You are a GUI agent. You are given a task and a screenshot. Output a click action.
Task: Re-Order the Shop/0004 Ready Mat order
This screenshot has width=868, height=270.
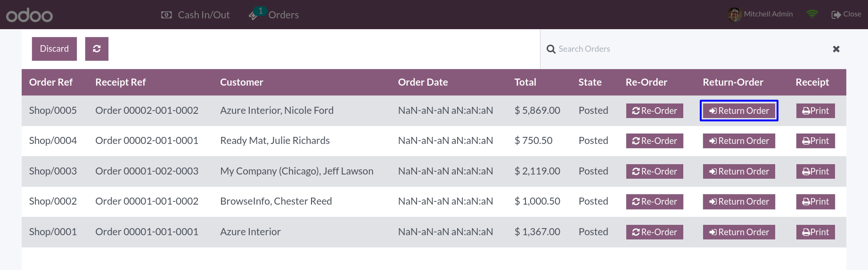655,141
